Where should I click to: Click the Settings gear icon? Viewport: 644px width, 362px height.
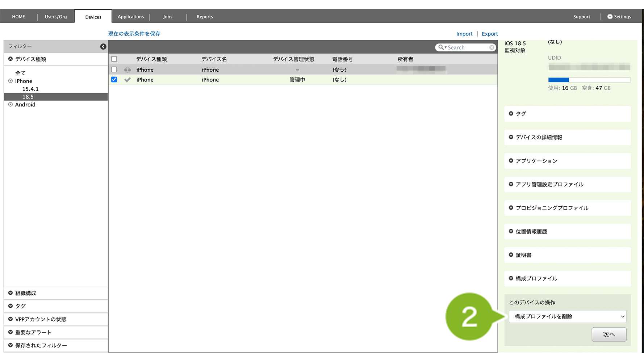pos(610,17)
